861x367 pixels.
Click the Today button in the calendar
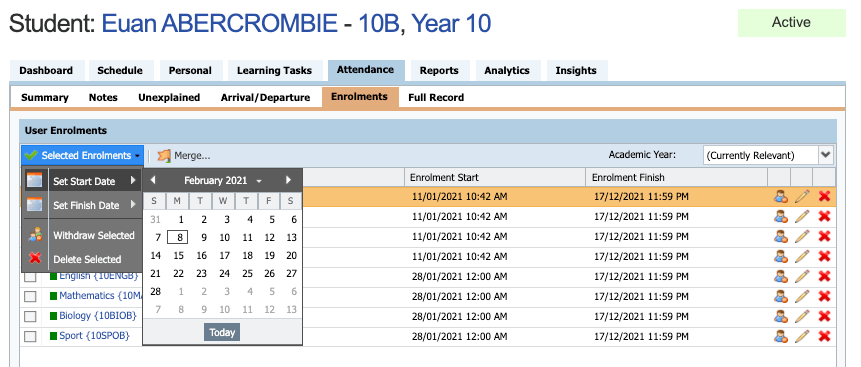(222, 332)
